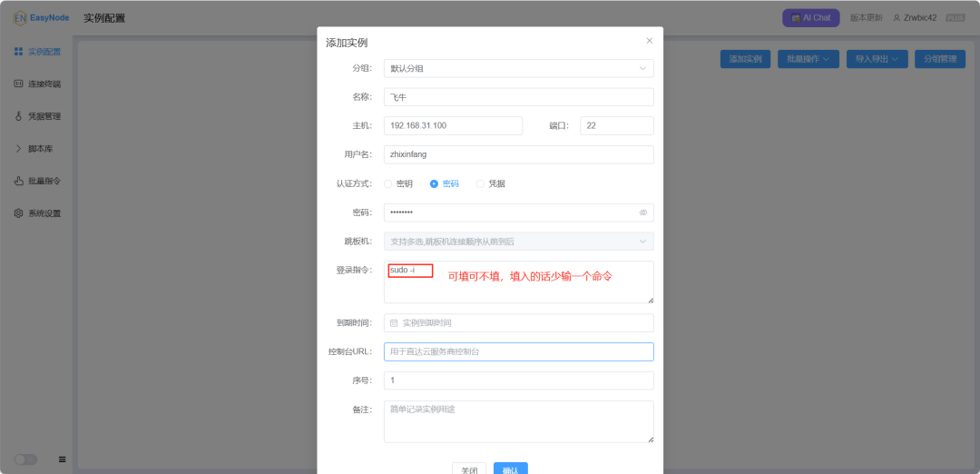Open the 批量操作 dropdown menu
This screenshot has width=980, height=474.
(x=808, y=59)
